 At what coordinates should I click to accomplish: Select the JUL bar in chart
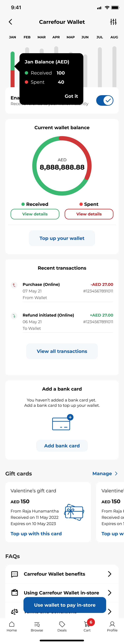100,67
